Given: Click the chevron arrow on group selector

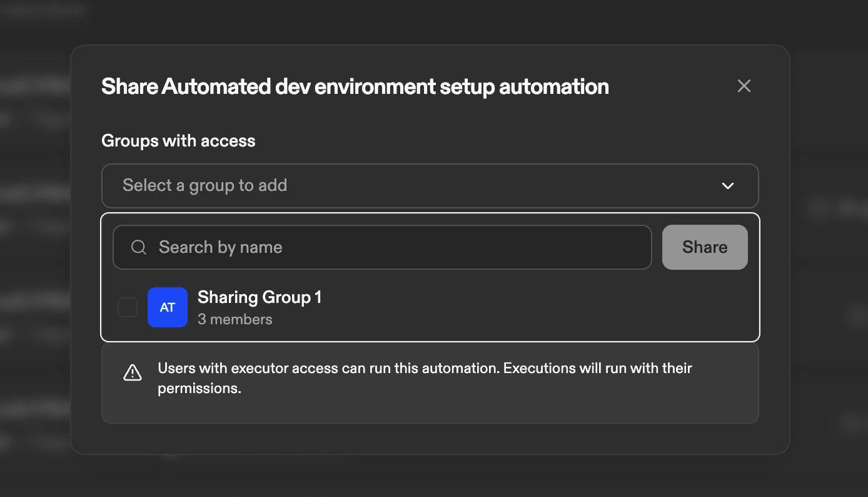Looking at the screenshot, I should tap(727, 186).
